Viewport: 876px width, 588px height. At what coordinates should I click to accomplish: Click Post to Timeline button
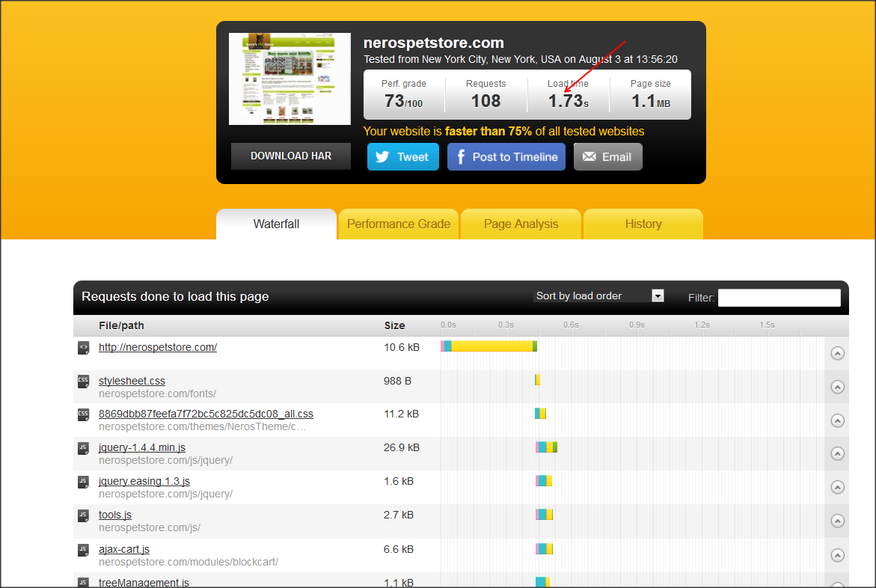pos(506,157)
